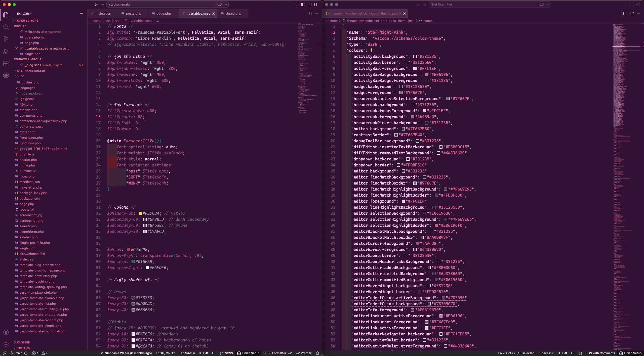Image resolution: width=644 pixels, height=356 pixels.
Task: Collapse the OPEN EDITORS section
Action: pos(27,21)
